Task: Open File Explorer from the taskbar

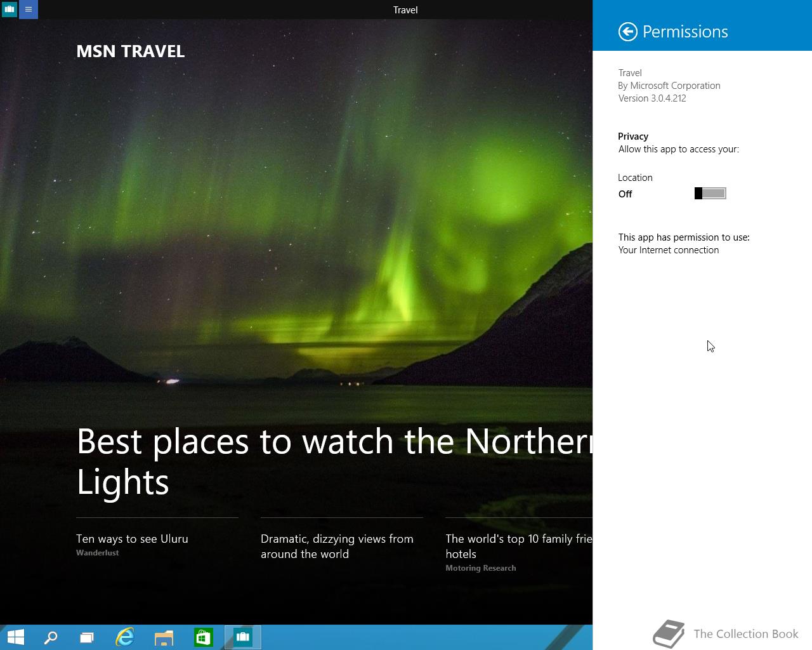Action: point(164,637)
